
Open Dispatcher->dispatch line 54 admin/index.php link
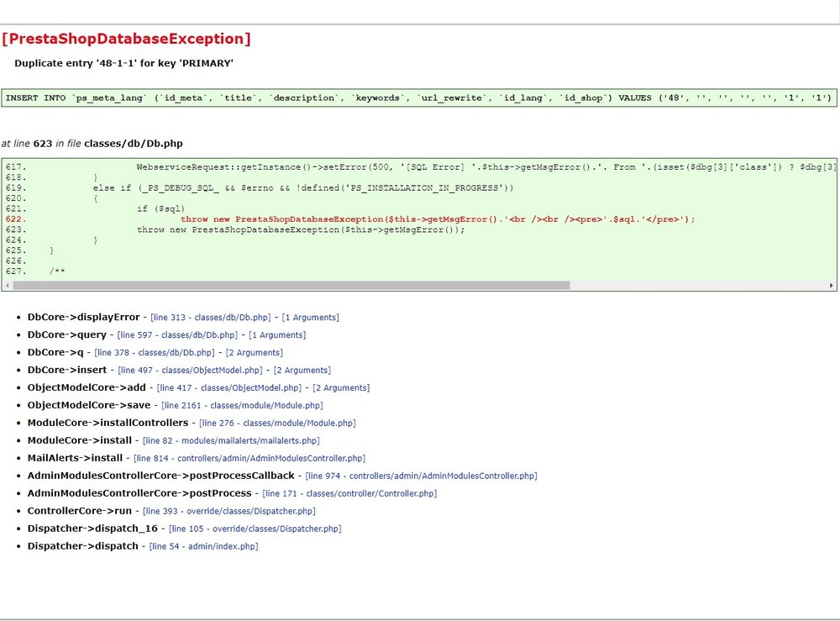pyautogui.click(x=203, y=546)
